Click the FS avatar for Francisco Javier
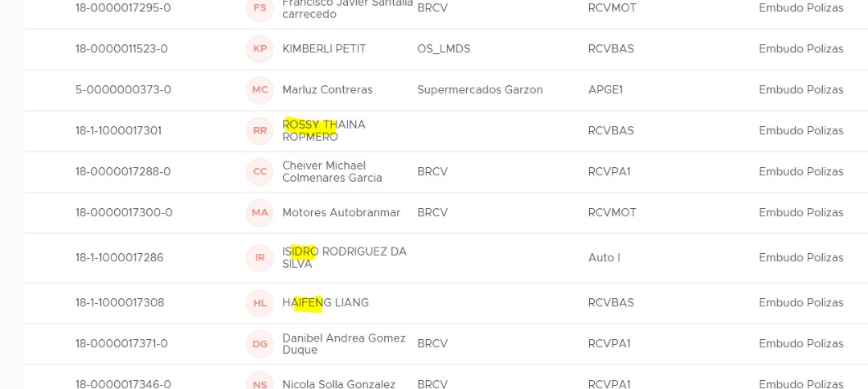868x389 pixels. (x=260, y=8)
